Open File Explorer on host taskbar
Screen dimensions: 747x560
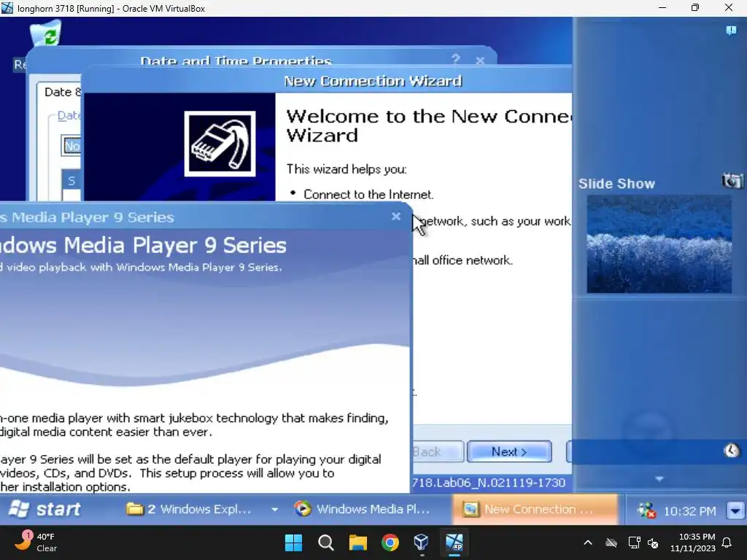(x=357, y=542)
